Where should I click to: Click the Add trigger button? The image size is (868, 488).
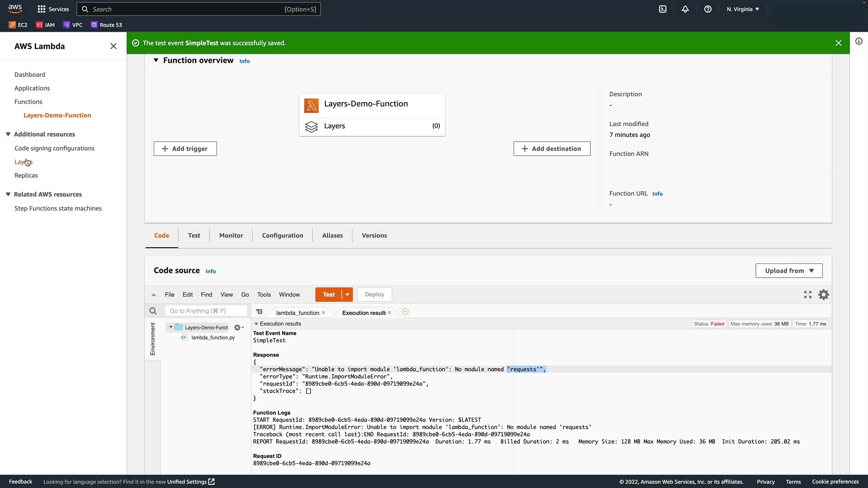(x=185, y=149)
